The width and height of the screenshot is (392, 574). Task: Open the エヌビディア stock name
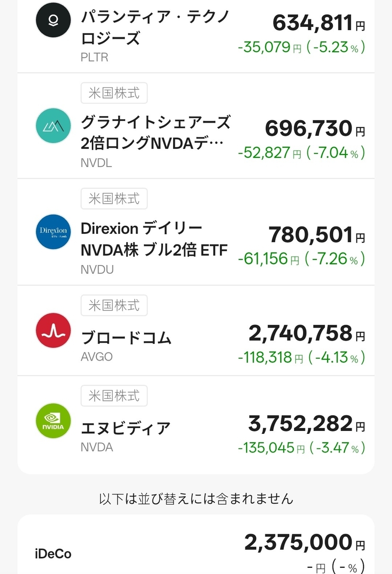125,428
